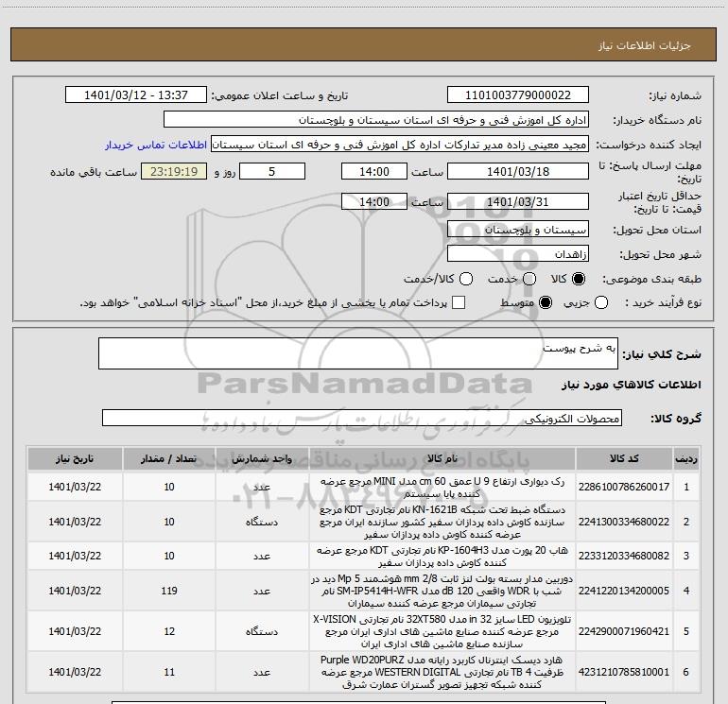Click the واحد شمارش column header

(262, 459)
